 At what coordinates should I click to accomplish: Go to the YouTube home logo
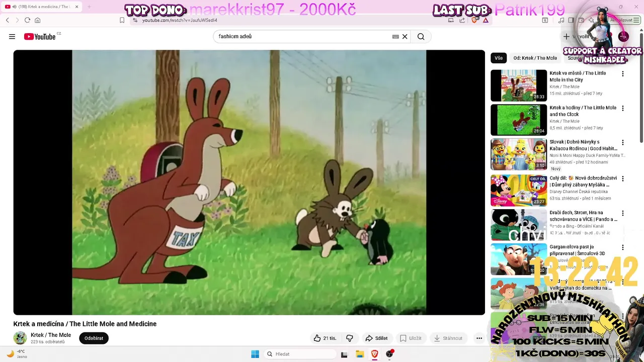[40, 37]
